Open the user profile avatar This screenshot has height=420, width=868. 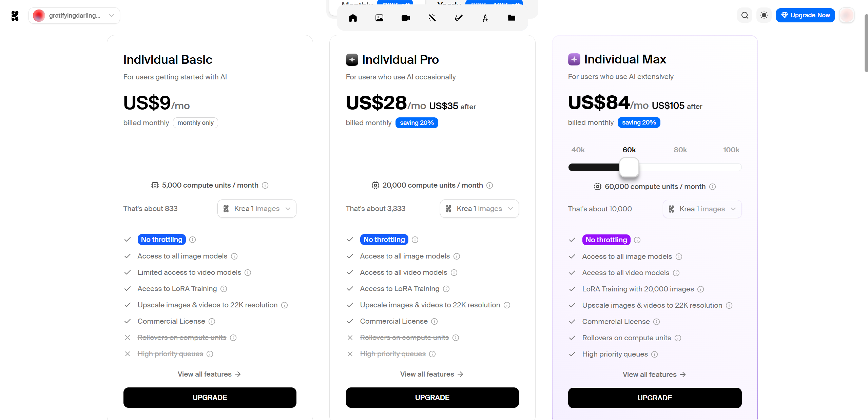pyautogui.click(x=847, y=15)
